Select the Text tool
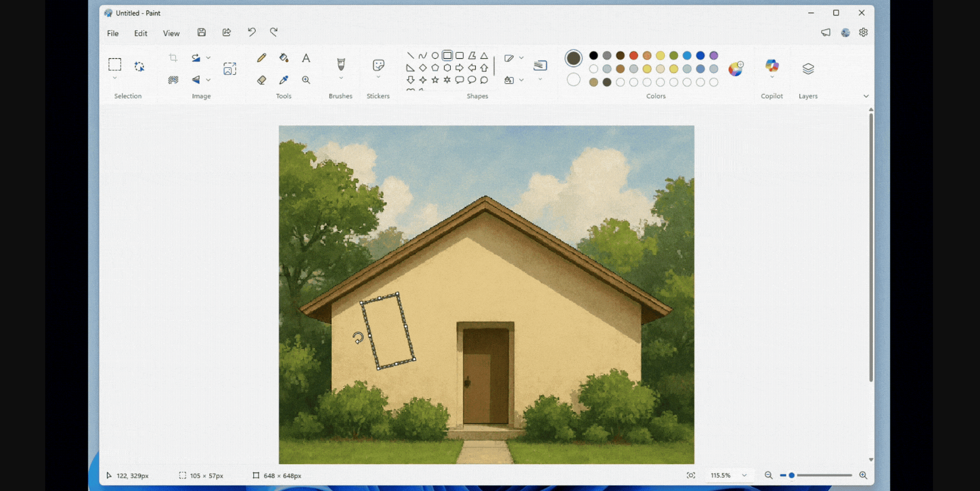The width and height of the screenshot is (980, 491). [x=306, y=58]
